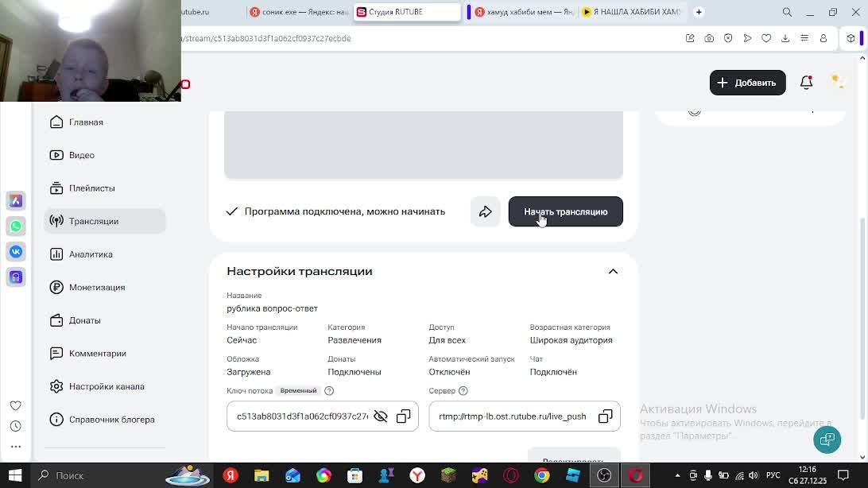
Task: Switch to the соник exe Яндекс tab
Action: [x=300, y=12]
